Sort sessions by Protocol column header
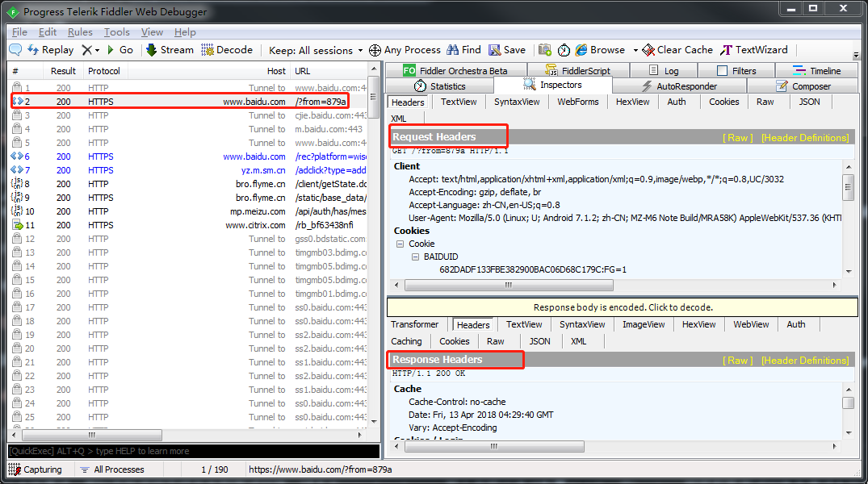Screen dimensions: 868x484 [x=104, y=71]
